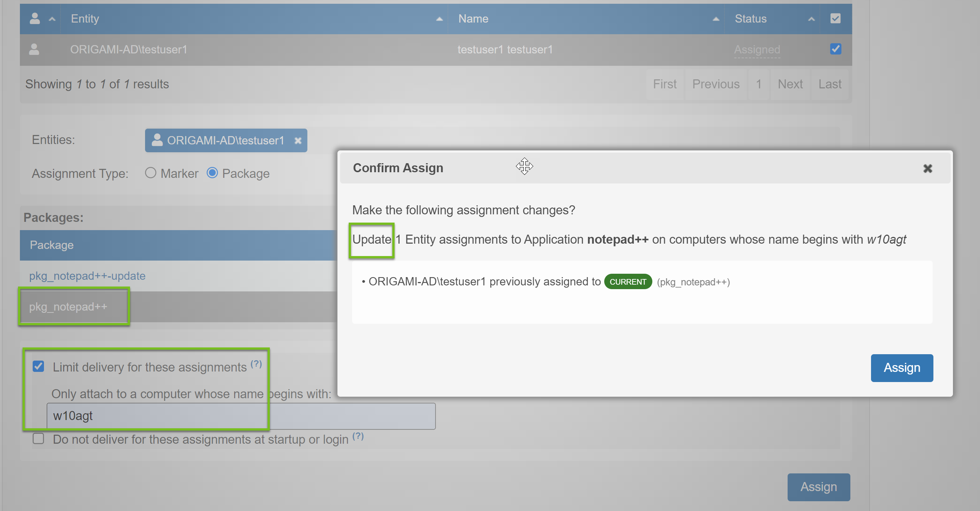Sort by Status column arrow
Viewport: 980px width, 511px height.
pos(811,19)
